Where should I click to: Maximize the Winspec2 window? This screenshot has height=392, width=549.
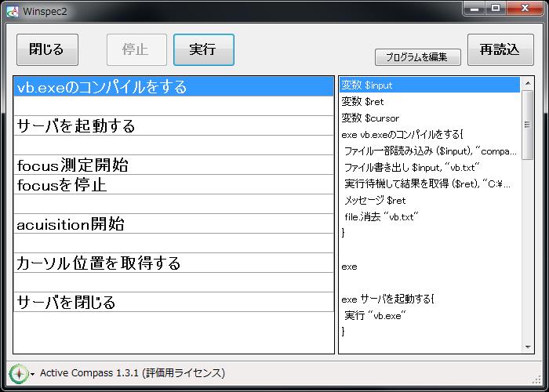pos(496,8)
